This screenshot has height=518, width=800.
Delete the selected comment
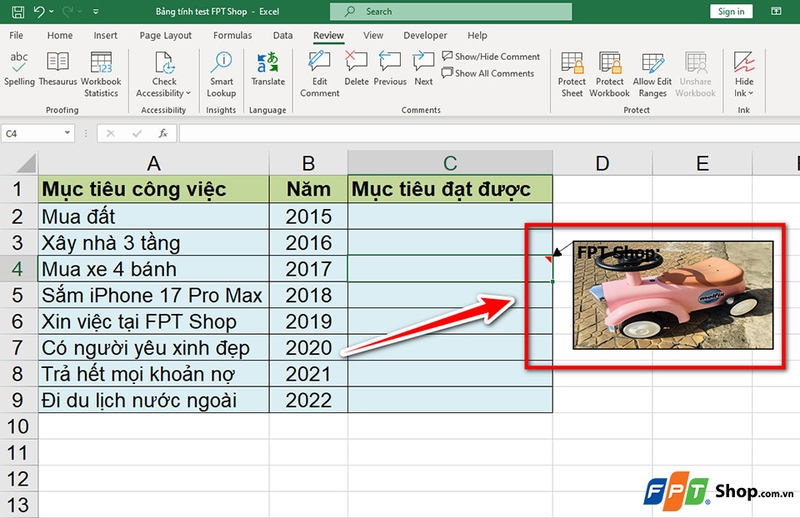coord(356,69)
